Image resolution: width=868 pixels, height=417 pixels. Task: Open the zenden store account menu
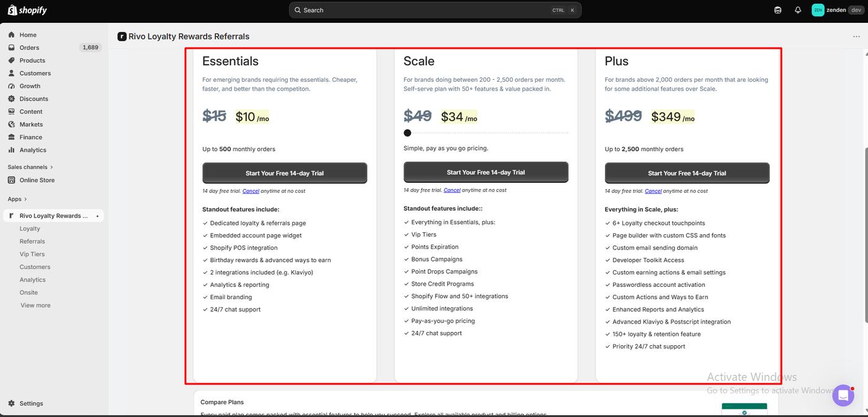coord(838,10)
